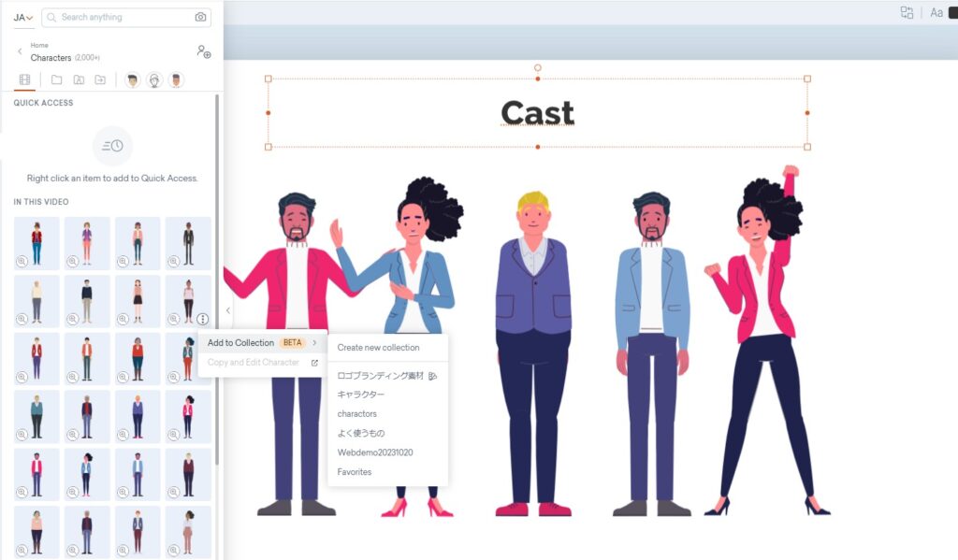Open the JA language dropdown
The image size is (958, 560).
[23, 18]
